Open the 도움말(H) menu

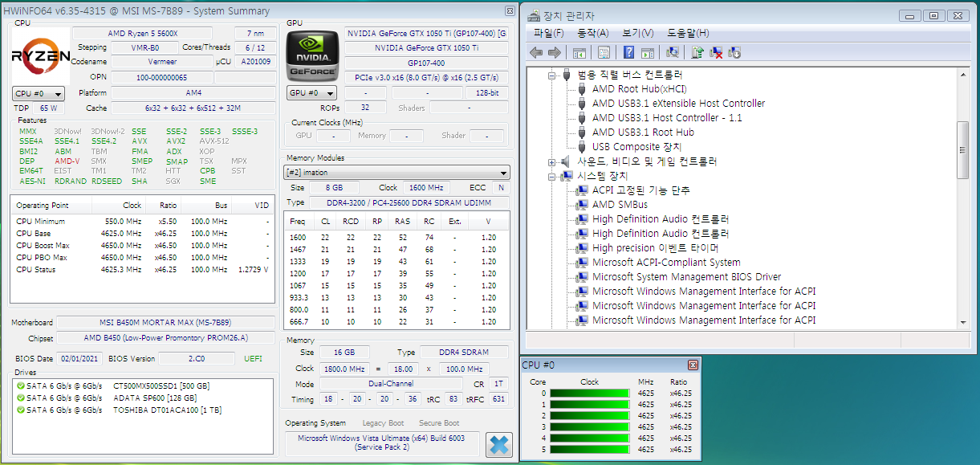(x=688, y=33)
